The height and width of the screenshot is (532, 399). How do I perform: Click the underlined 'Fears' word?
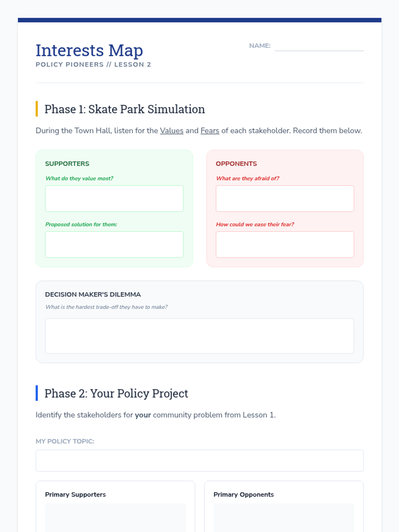(210, 131)
